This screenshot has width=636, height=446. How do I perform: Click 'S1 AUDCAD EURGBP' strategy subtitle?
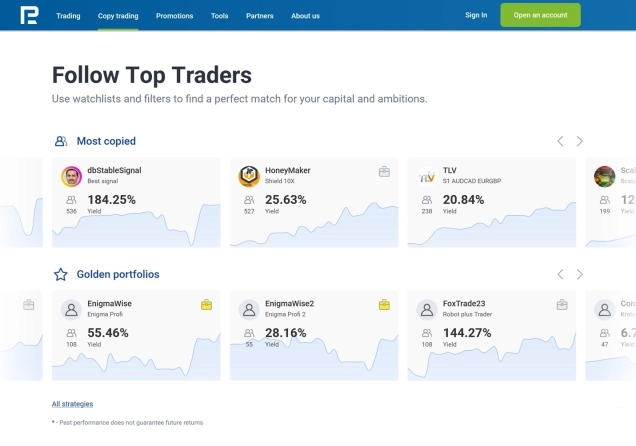click(x=472, y=181)
